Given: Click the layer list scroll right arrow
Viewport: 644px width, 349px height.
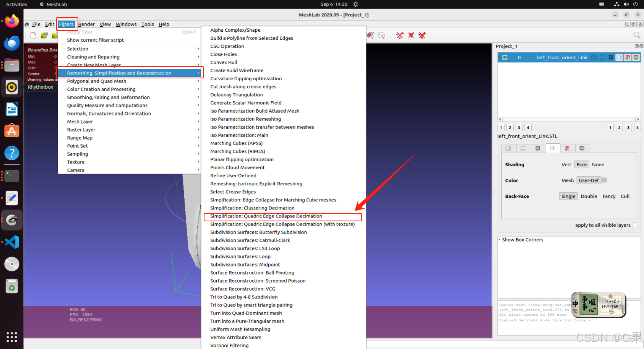Looking at the screenshot, I should click(x=638, y=119).
